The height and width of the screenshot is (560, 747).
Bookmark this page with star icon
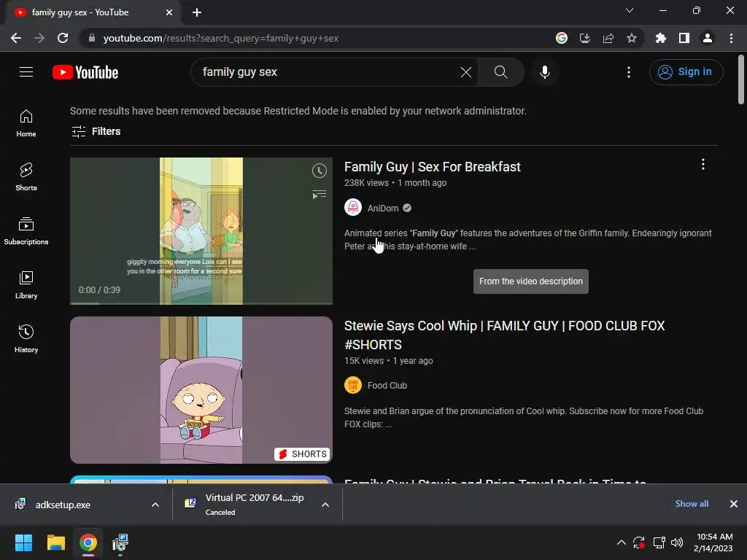632,38
